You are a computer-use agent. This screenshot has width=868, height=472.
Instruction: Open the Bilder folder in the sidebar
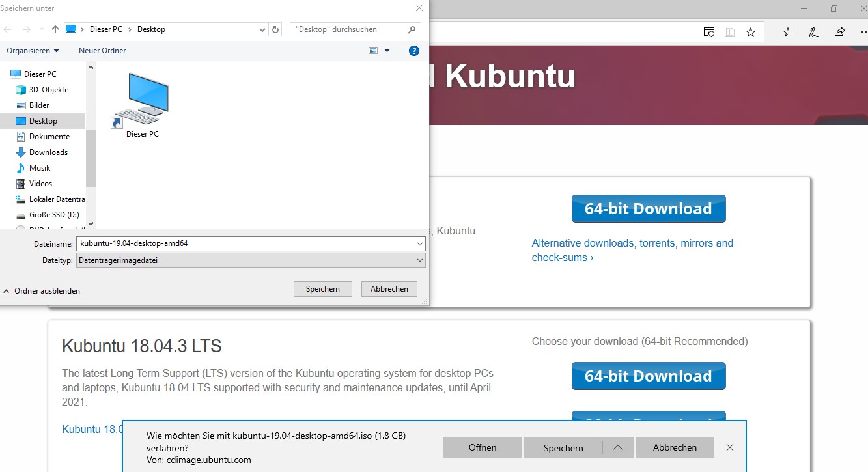[x=39, y=105]
